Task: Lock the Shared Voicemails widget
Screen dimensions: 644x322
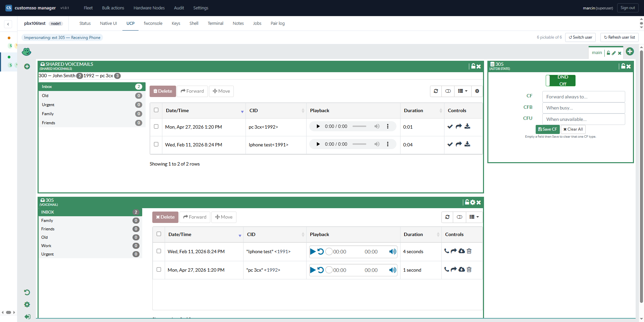Action: point(473,66)
